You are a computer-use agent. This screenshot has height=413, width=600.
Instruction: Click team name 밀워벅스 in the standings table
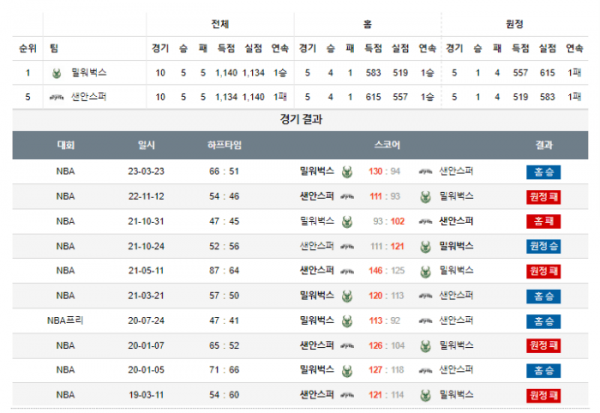pos(89,72)
